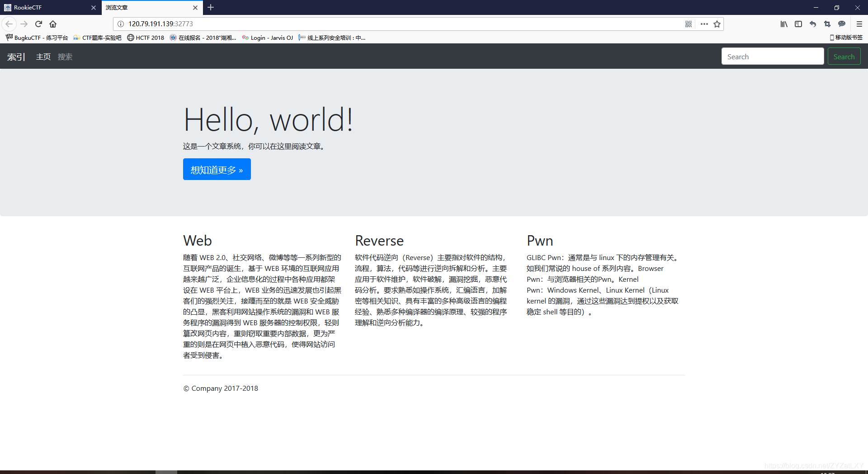Screen dimensions: 868x474
Task: Open 移动版书签 mobile bookmarks folder
Action: [x=846, y=38]
